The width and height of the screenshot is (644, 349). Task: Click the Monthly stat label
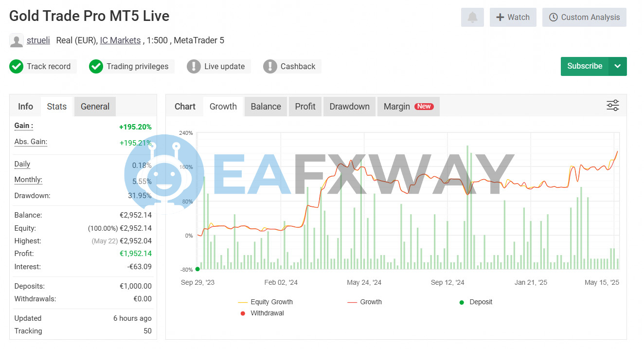click(28, 180)
